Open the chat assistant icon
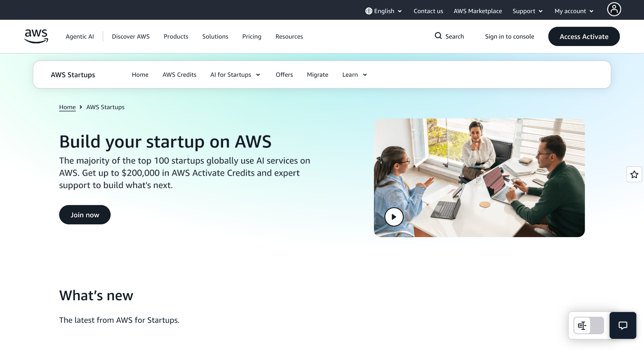 623,325
